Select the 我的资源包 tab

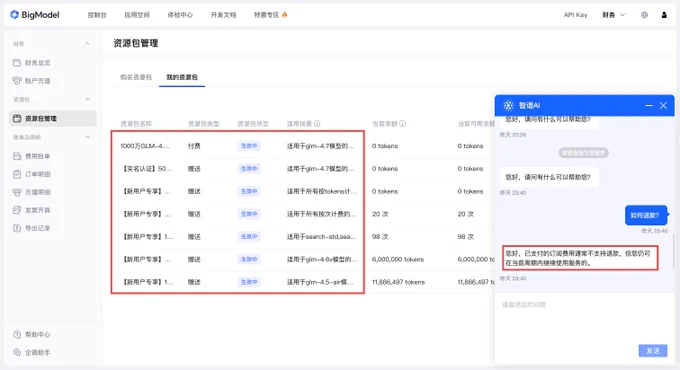coord(182,77)
